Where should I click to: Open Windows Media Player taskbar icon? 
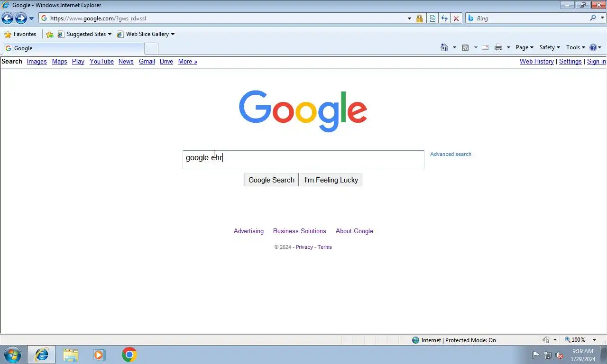99,355
